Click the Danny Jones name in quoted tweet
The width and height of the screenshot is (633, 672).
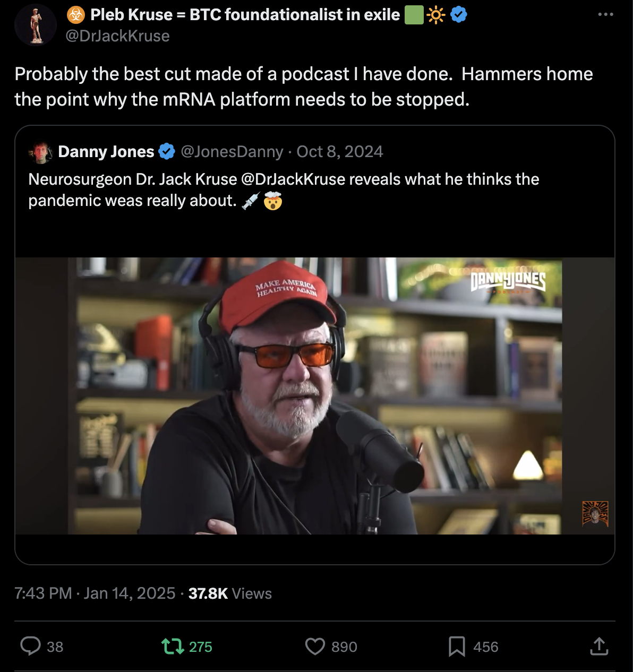106,152
